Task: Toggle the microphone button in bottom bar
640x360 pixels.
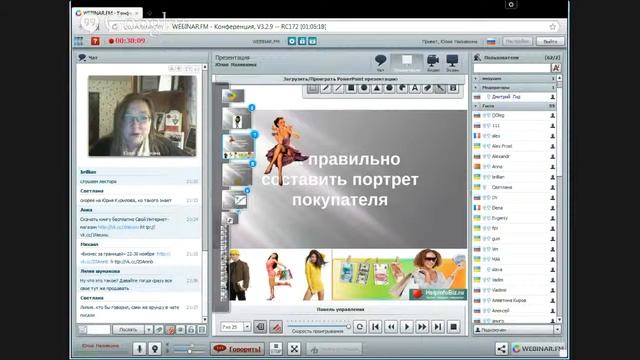Action: point(139,349)
